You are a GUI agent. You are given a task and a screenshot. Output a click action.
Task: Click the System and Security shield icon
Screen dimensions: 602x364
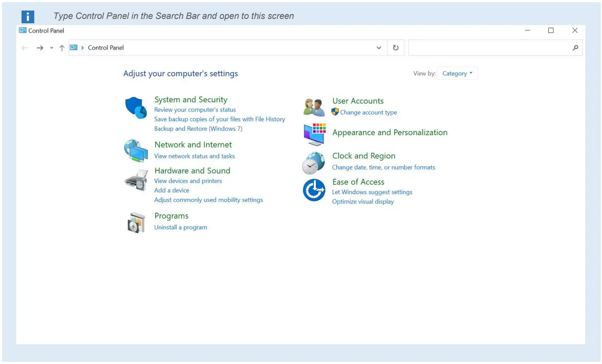136,108
